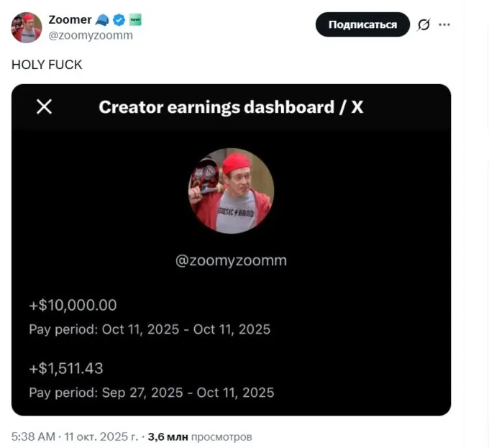Click the Zoomer profile avatar in tweet header
This screenshot has width=489, height=448.
click(x=26, y=27)
